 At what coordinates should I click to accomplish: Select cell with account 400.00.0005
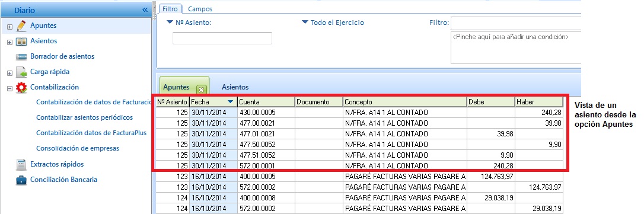(266, 177)
